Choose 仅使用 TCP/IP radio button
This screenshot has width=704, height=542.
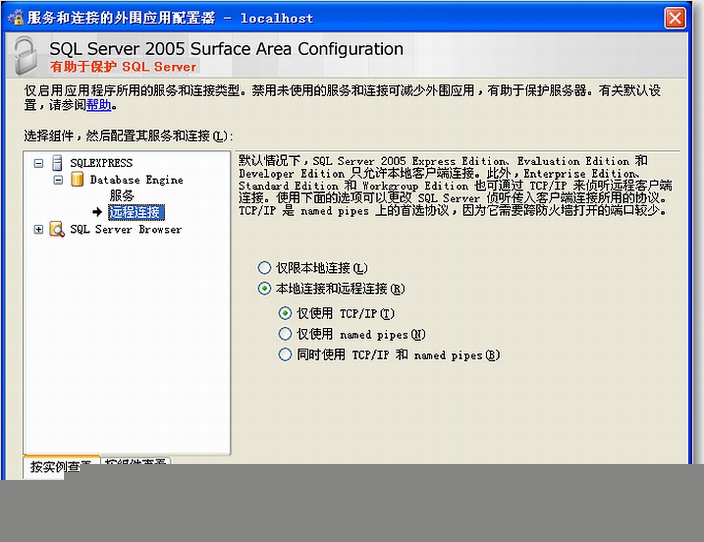coord(286,313)
